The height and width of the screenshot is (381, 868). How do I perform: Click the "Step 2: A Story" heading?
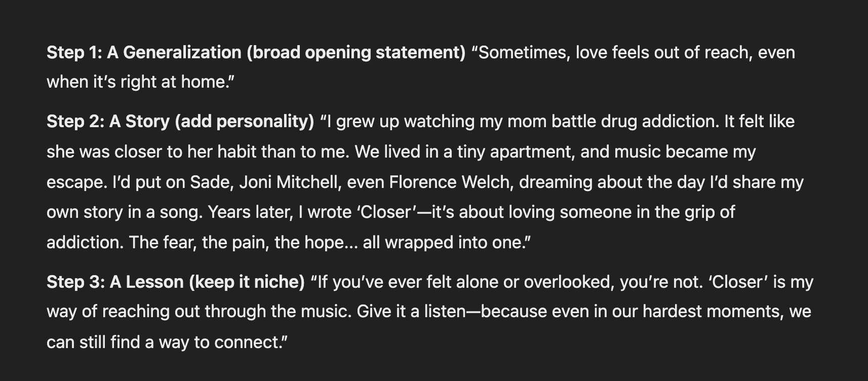point(108,122)
